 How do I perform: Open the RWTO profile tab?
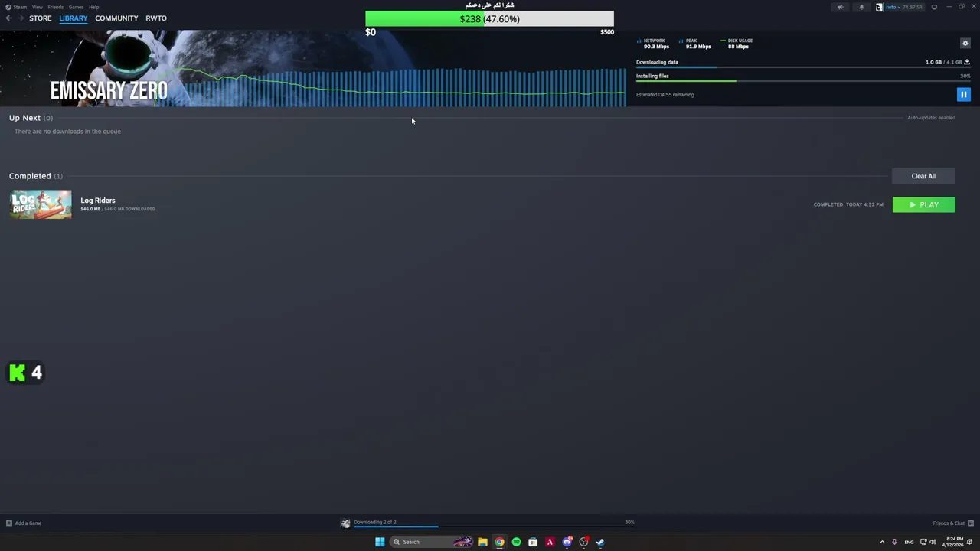click(x=156, y=18)
